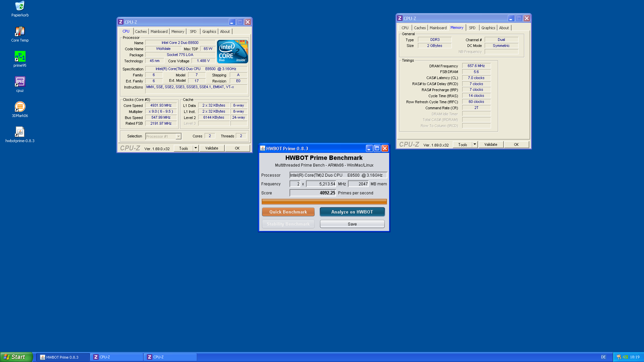This screenshot has height=362, width=644.
Task: Minimize the left CPU-Z window
Action: pyautogui.click(x=232, y=22)
